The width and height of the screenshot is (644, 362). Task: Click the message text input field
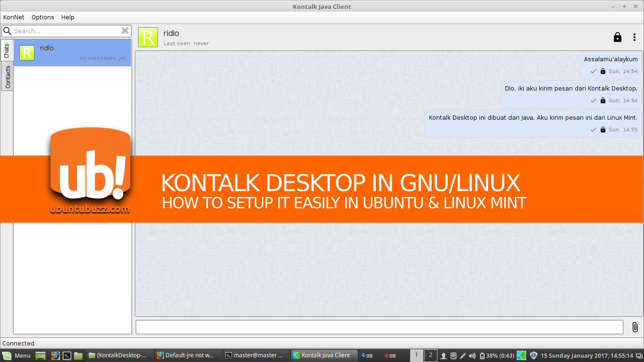(x=380, y=327)
